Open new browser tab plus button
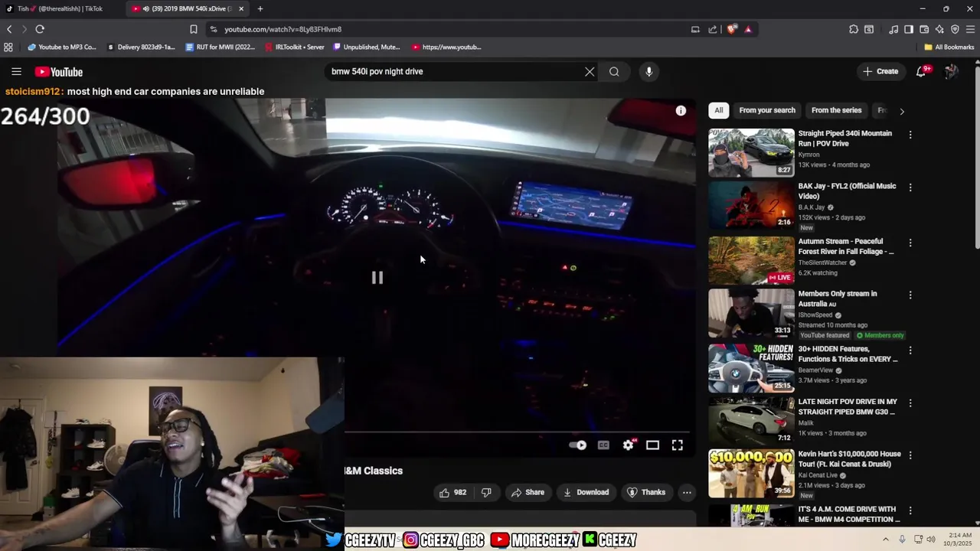Viewport: 980px width, 551px height. 260,8
